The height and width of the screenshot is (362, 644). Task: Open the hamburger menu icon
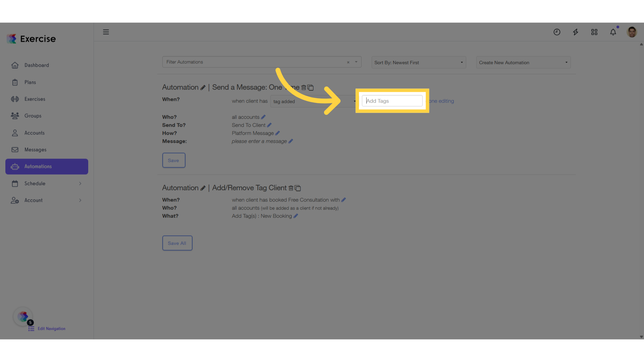(x=106, y=32)
